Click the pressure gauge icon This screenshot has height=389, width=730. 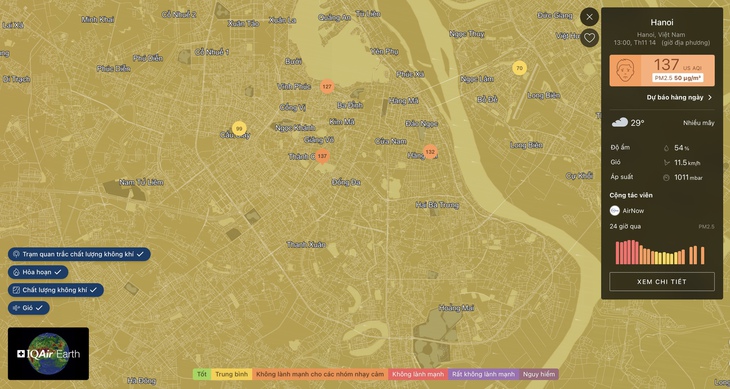tap(666, 177)
